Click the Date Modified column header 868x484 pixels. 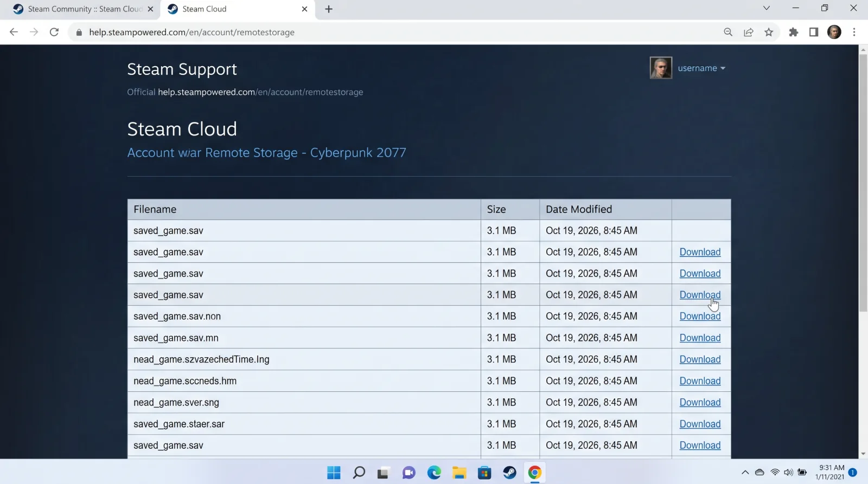tap(605, 209)
